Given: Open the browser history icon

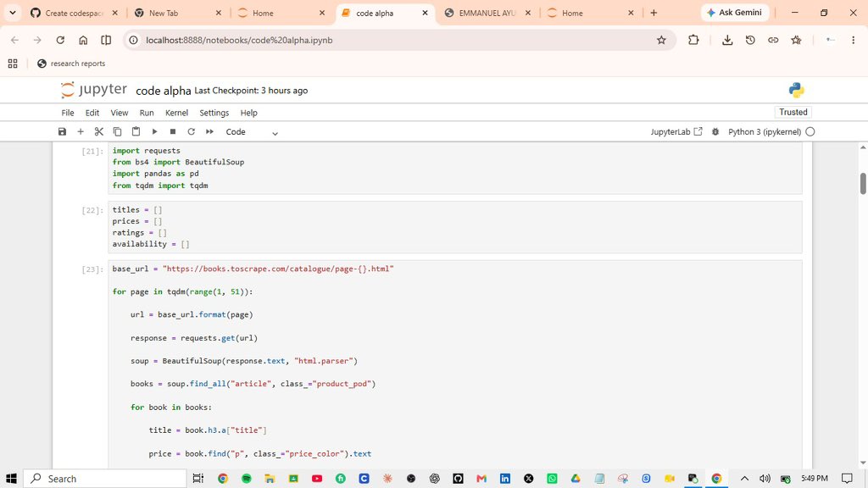Looking at the screenshot, I should pos(750,40).
